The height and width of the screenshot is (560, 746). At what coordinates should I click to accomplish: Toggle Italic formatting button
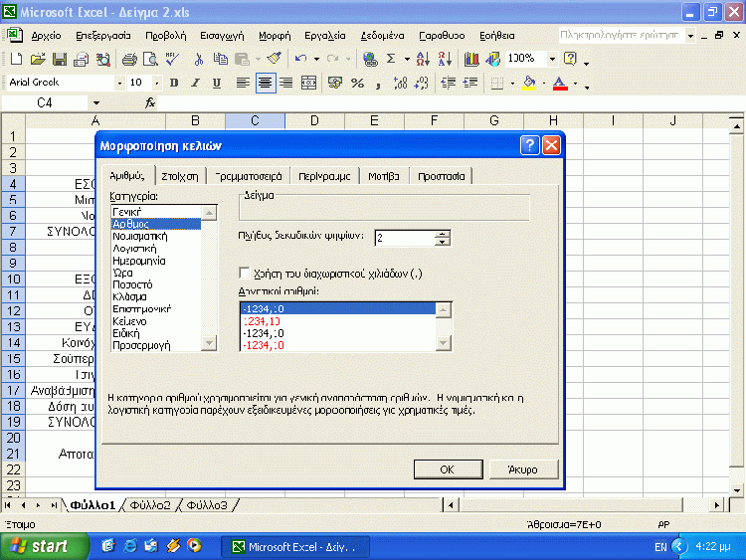click(195, 84)
